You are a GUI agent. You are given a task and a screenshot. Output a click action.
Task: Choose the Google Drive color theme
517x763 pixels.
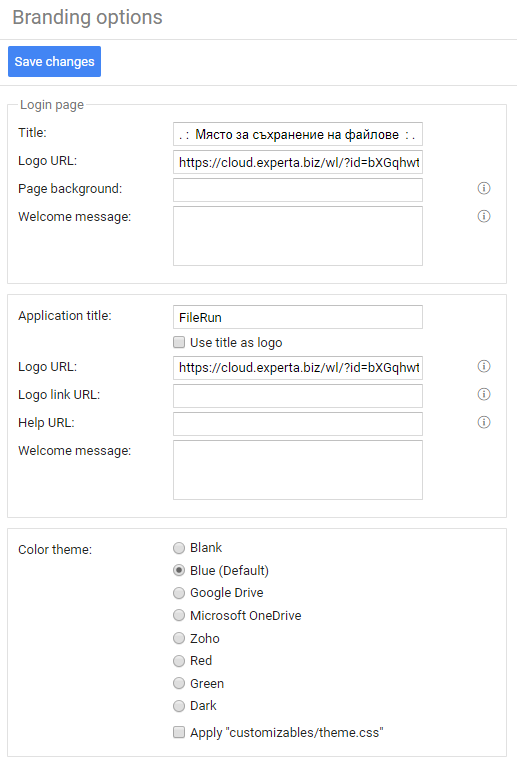179,593
